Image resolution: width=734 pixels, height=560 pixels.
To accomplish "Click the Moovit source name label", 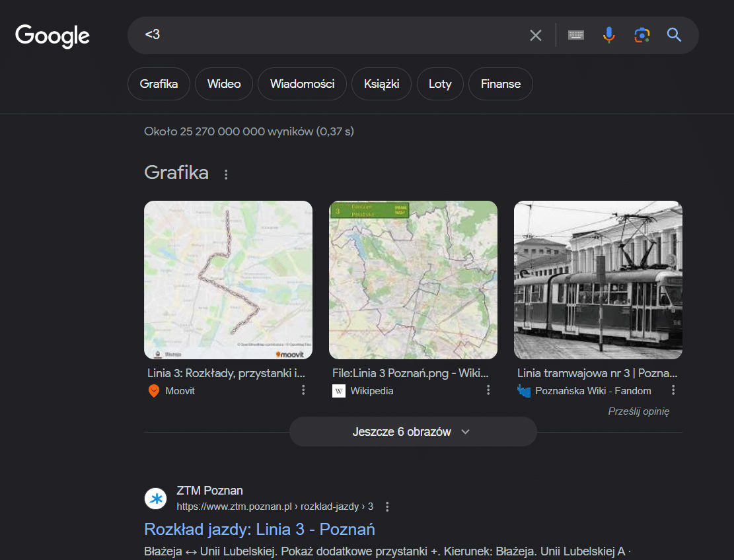I will (180, 391).
